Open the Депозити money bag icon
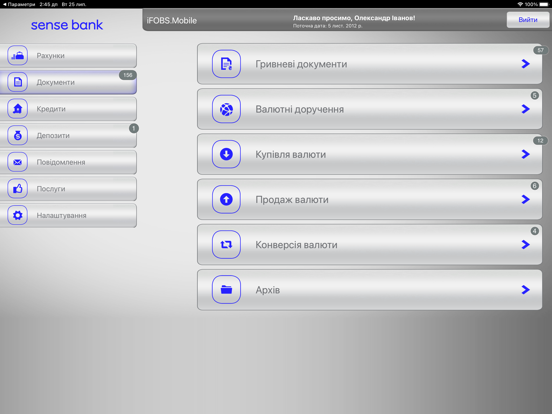The image size is (552, 414). pos(18,135)
